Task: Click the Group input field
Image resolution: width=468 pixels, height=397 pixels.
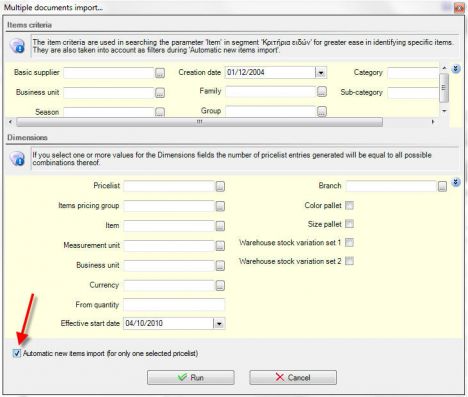Action: coord(270,111)
